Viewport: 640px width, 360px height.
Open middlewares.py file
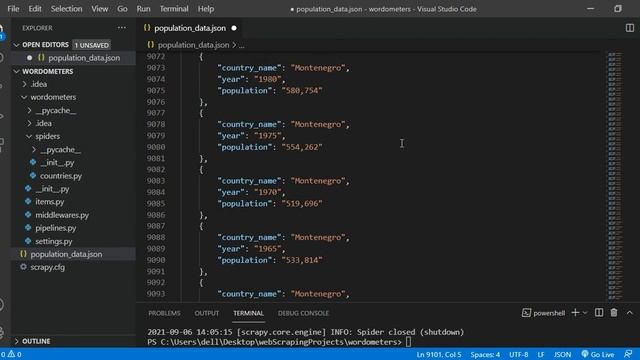click(x=62, y=215)
